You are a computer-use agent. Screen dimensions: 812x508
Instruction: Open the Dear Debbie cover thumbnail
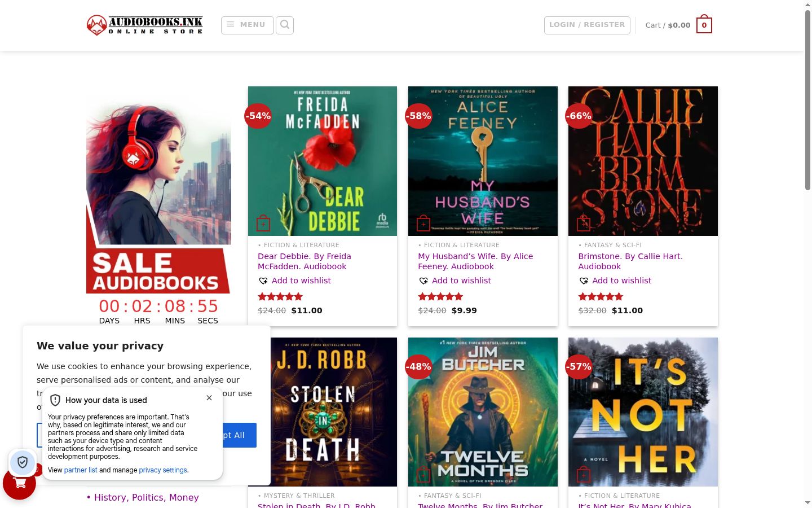323,161
